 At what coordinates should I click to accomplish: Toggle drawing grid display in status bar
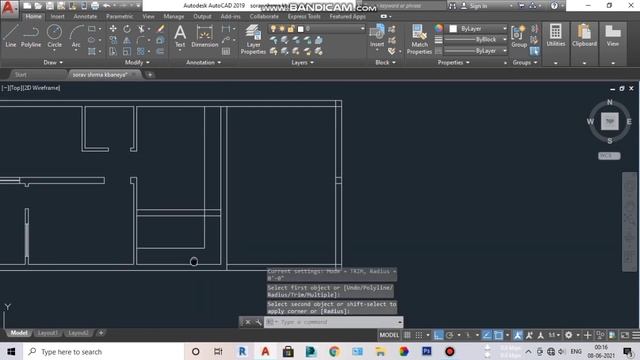coord(407,335)
